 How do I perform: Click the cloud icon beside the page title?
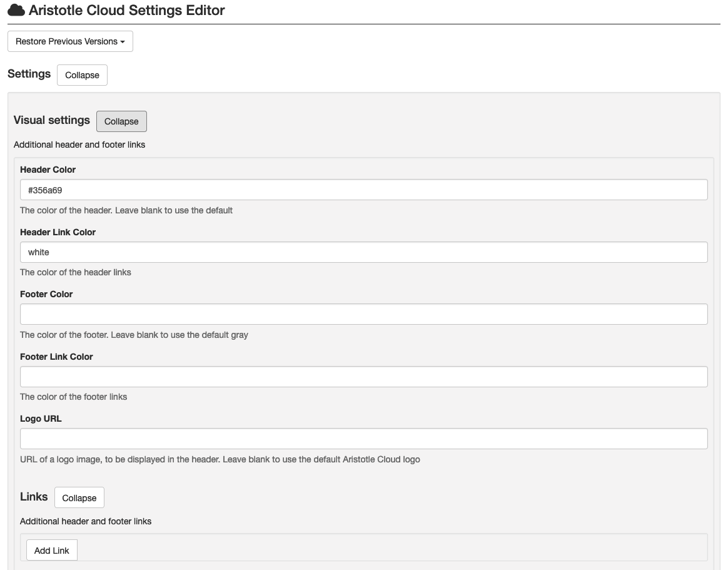point(16,11)
